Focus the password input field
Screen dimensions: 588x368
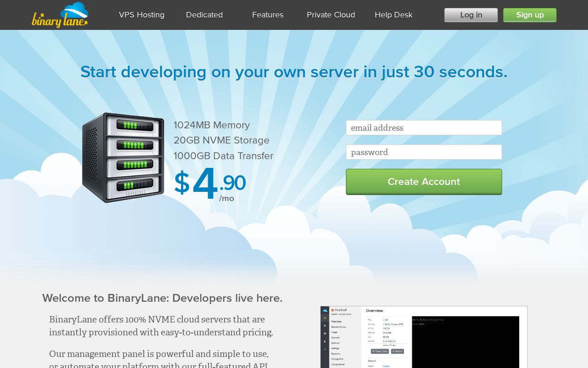coord(424,152)
